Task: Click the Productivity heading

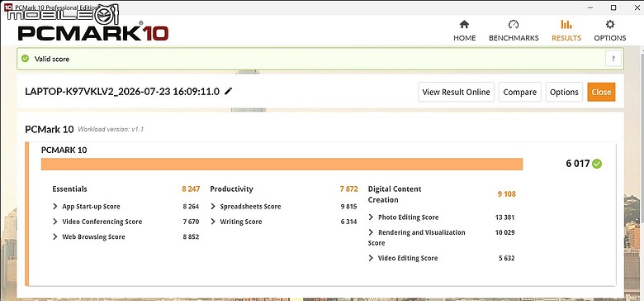Action: tap(232, 189)
